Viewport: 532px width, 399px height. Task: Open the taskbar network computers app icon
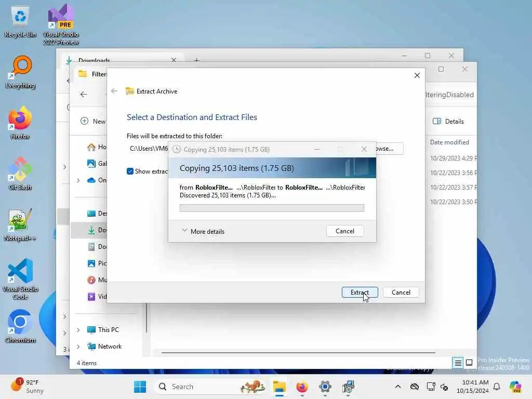(348, 387)
